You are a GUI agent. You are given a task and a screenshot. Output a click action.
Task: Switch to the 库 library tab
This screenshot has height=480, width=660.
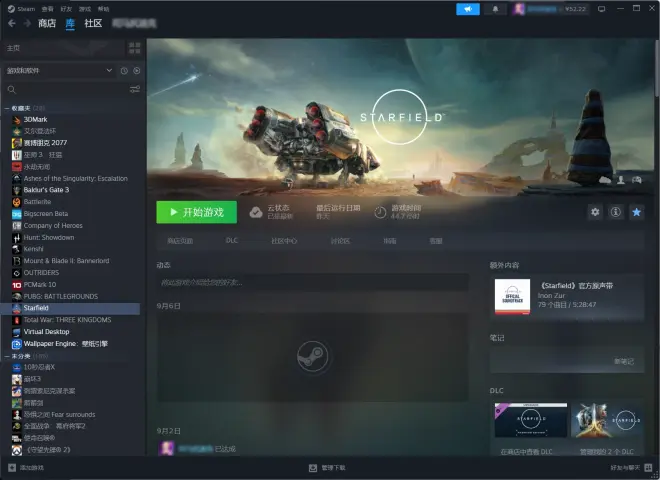tap(70, 23)
